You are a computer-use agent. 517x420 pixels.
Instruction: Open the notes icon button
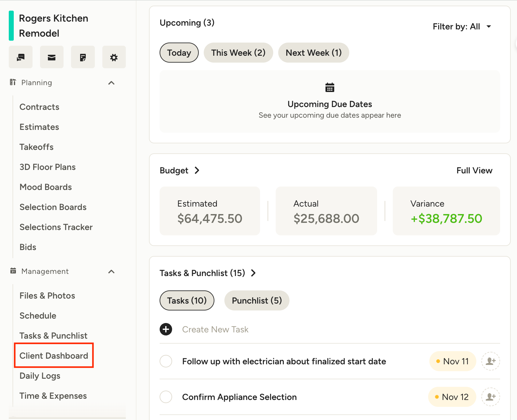pos(83,57)
